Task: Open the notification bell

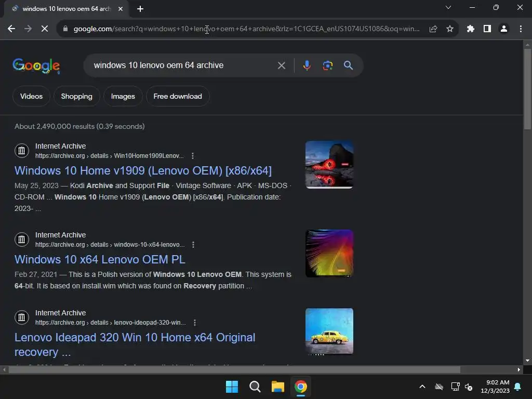Action: tap(518, 387)
